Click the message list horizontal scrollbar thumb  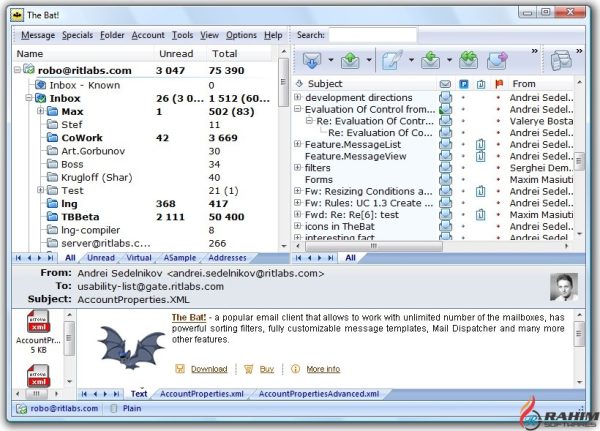[x=374, y=246]
